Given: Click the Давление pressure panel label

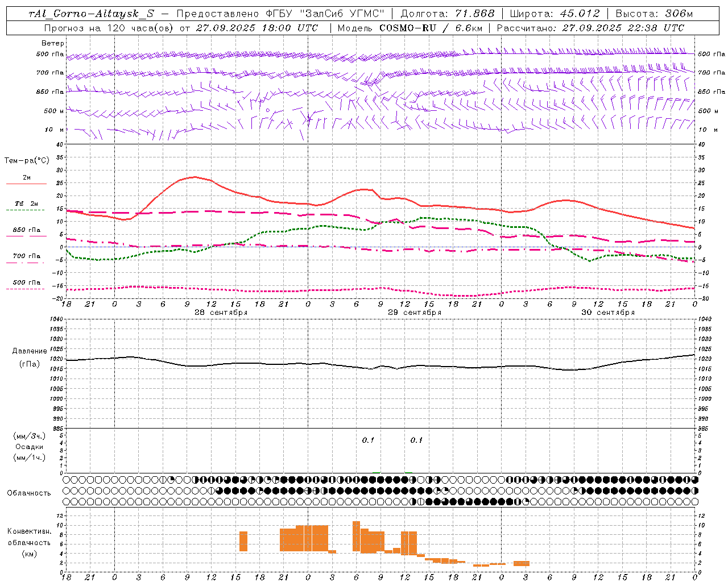Looking at the screenshot, I should click(x=30, y=351).
